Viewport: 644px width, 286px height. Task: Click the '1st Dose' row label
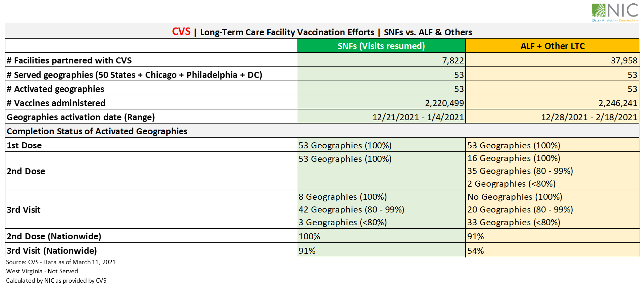click(24, 145)
